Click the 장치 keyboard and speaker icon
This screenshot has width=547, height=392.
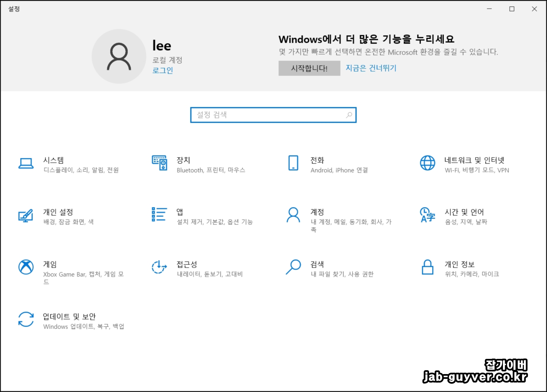click(x=160, y=163)
